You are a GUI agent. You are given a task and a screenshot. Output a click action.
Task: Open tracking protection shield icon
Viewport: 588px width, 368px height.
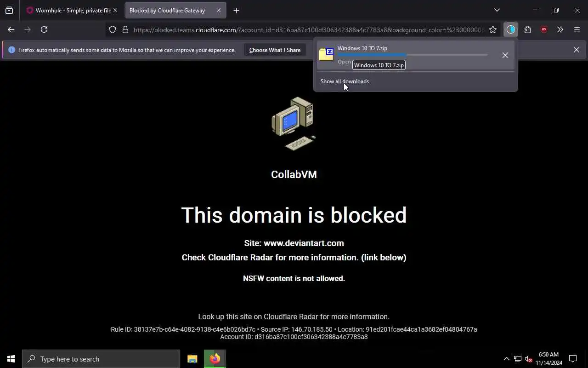pos(113,30)
